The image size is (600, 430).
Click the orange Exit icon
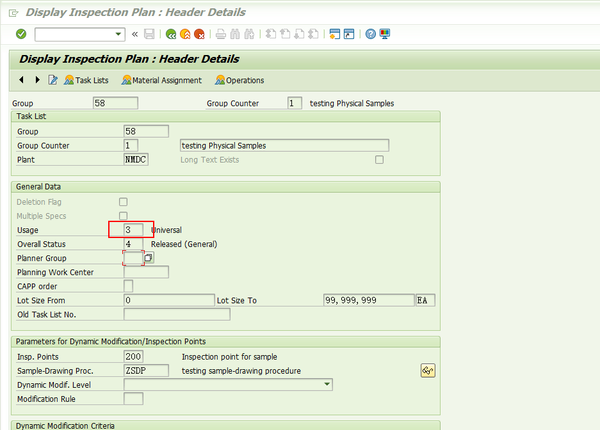(185, 34)
